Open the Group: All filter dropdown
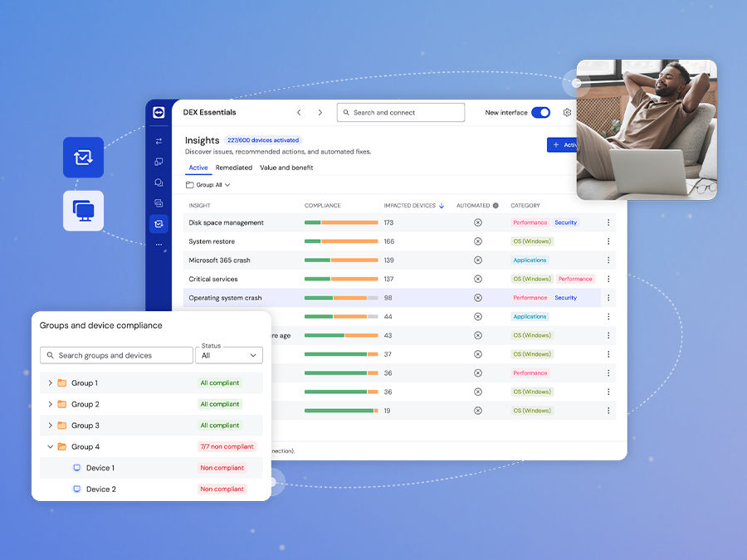Image resolution: width=747 pixels, height=560 pixels. click(x=207, y=185)
